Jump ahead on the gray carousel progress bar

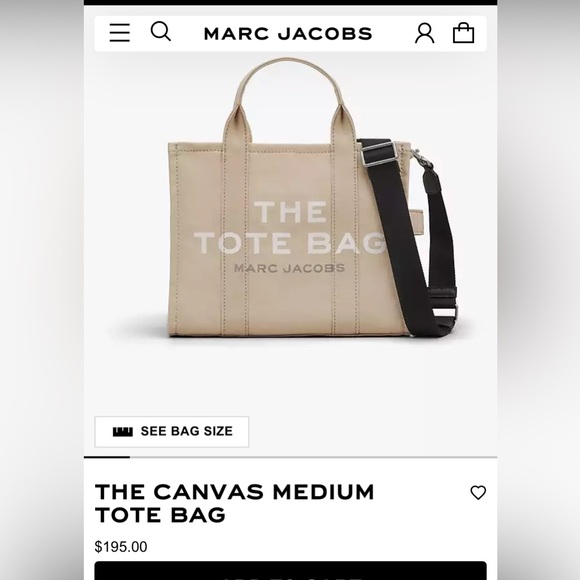click(x=313, y=458)
